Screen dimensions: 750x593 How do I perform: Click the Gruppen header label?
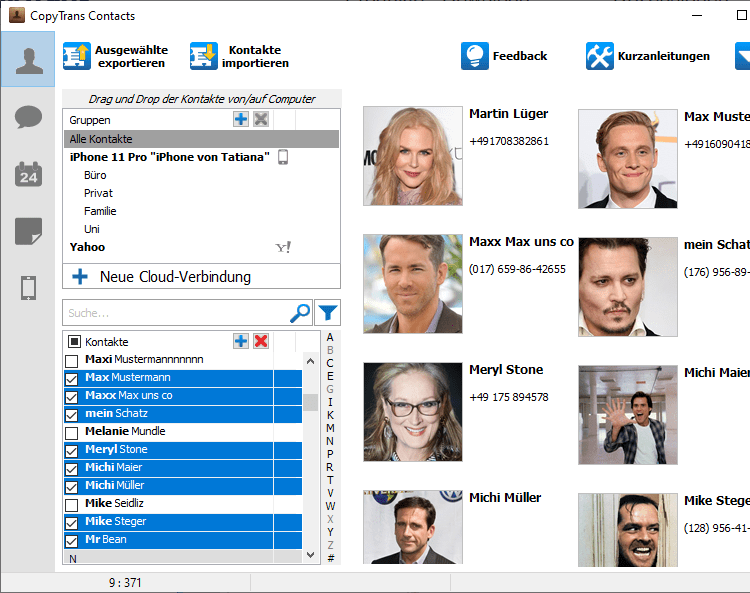coord(89,120)
